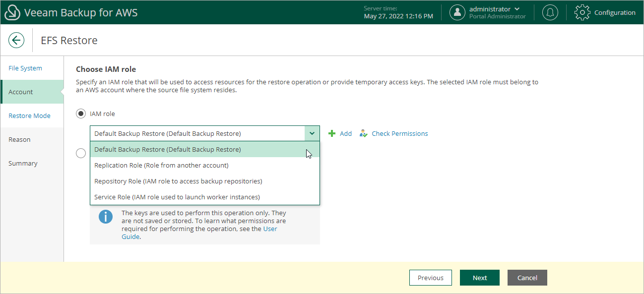The height and width of the screenshot is (294, 644).
Task: Click the Next button
Action: (479, 278)
